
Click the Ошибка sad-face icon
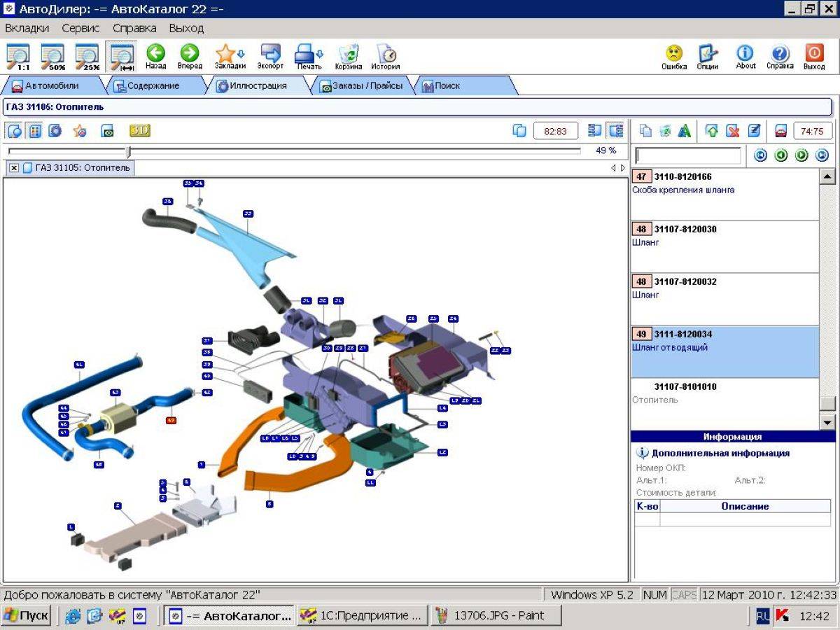pyautogui.click(x=673, y=56)
